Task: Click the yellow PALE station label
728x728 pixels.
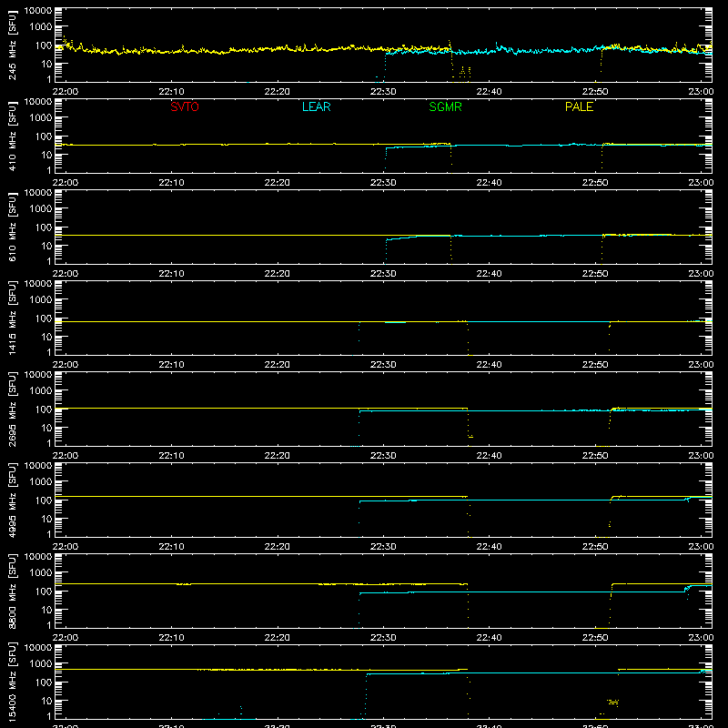Action: [x=579, y=106]
